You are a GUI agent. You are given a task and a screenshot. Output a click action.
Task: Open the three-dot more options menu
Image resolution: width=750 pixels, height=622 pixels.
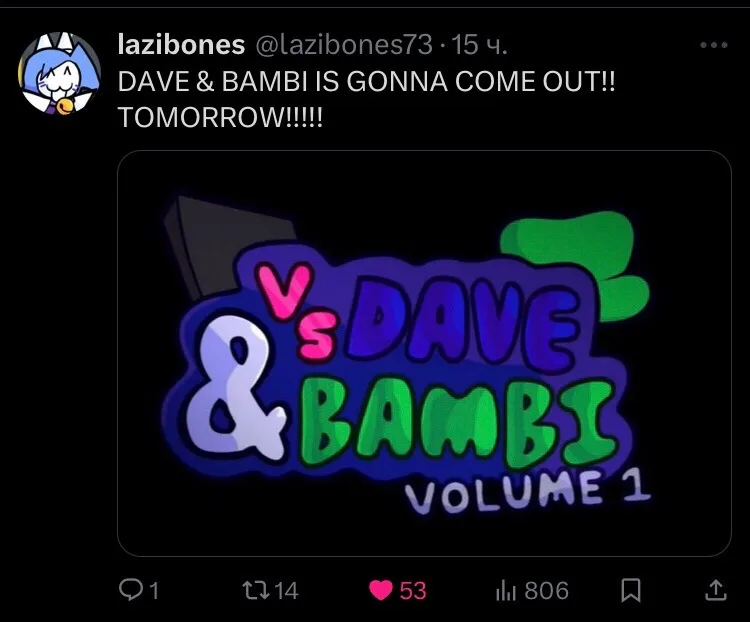pyautogui.click(x=714, y=45)
